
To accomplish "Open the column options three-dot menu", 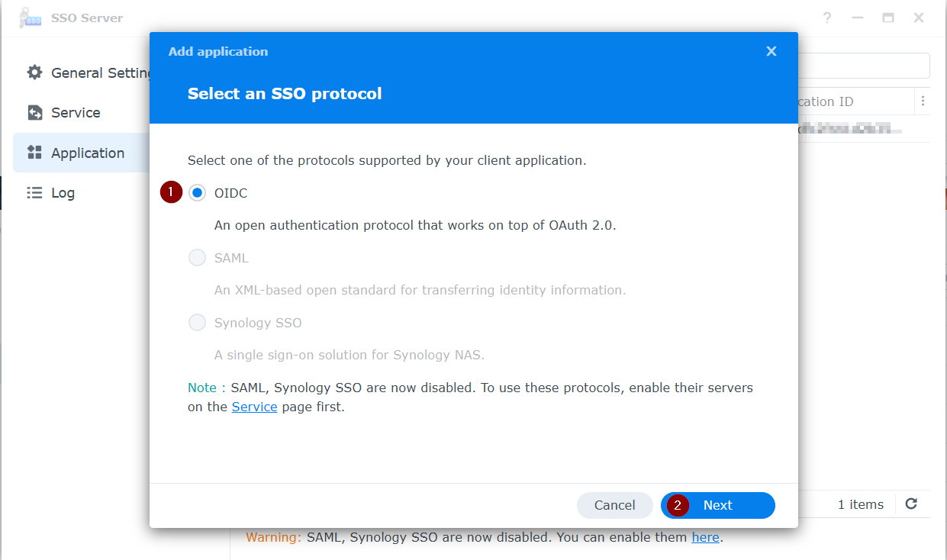I will 923,101.
